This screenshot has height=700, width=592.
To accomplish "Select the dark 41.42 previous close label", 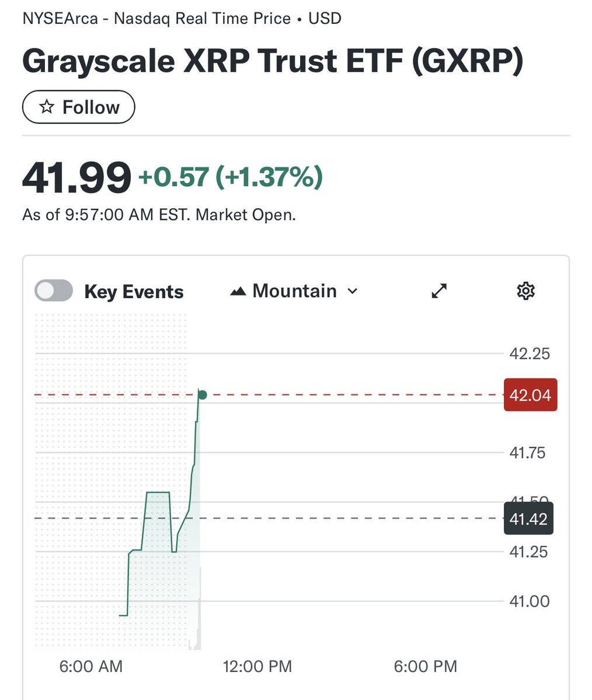I will tap(528, 519).
